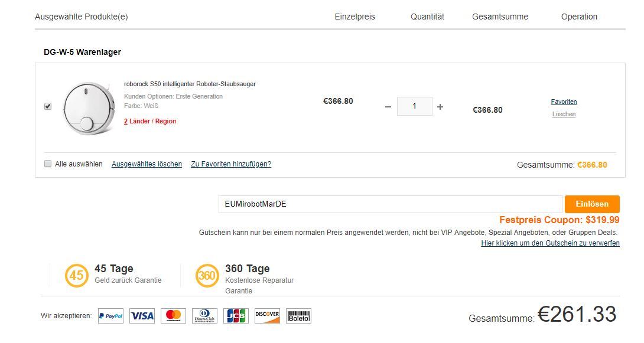
Task: Decrease quantity with the minus button
Action: [388, 107]
